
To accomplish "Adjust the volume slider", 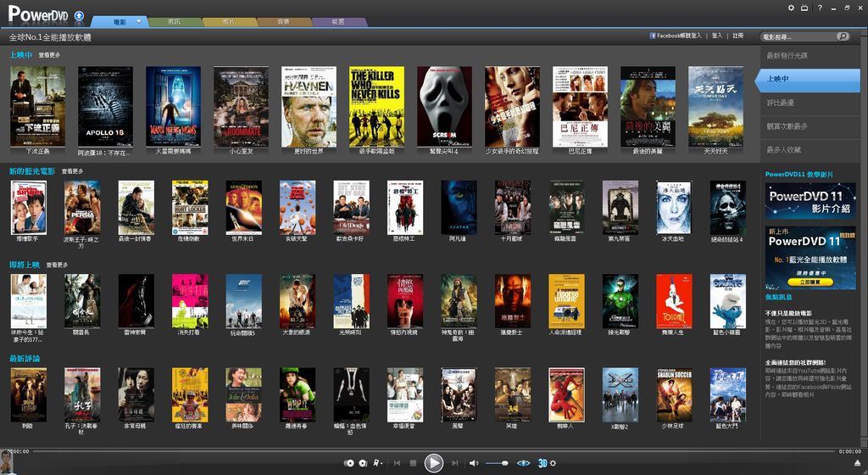I will (497, 463).
